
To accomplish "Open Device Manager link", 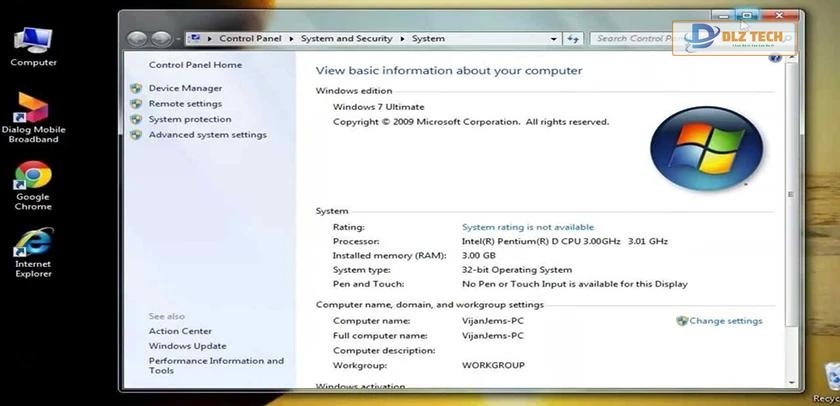I will 185,88.
